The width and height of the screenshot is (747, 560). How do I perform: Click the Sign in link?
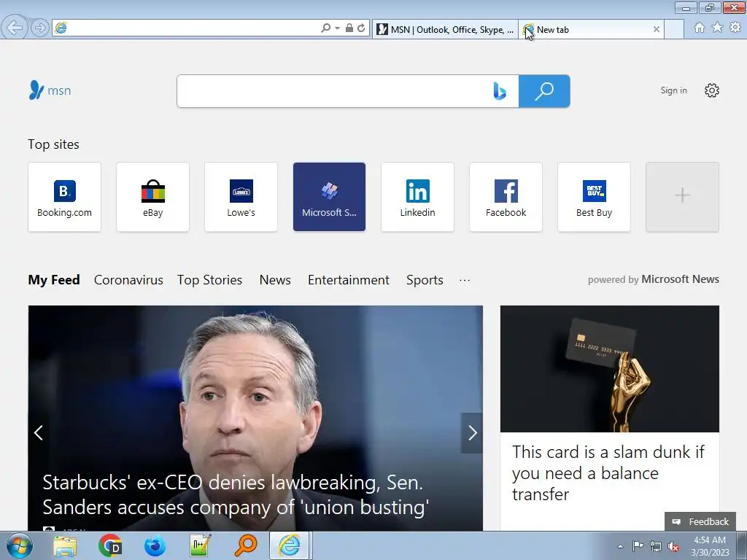point(673,90)
